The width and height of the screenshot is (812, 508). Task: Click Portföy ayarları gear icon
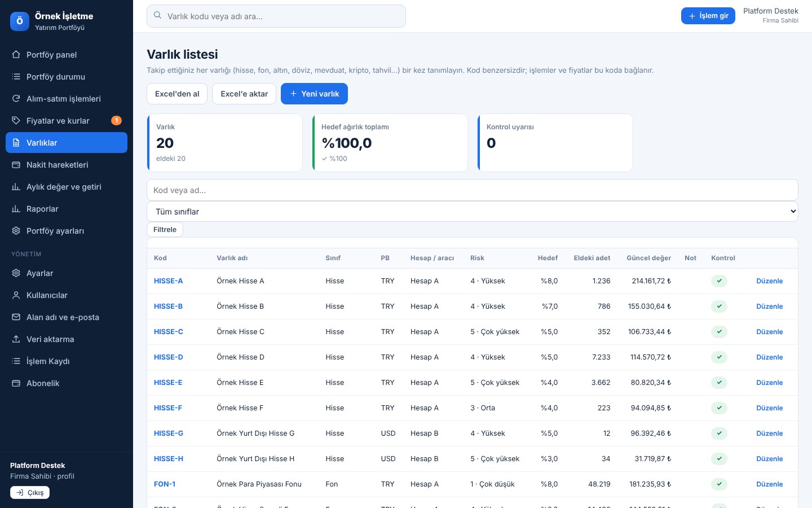coord(16,231)
